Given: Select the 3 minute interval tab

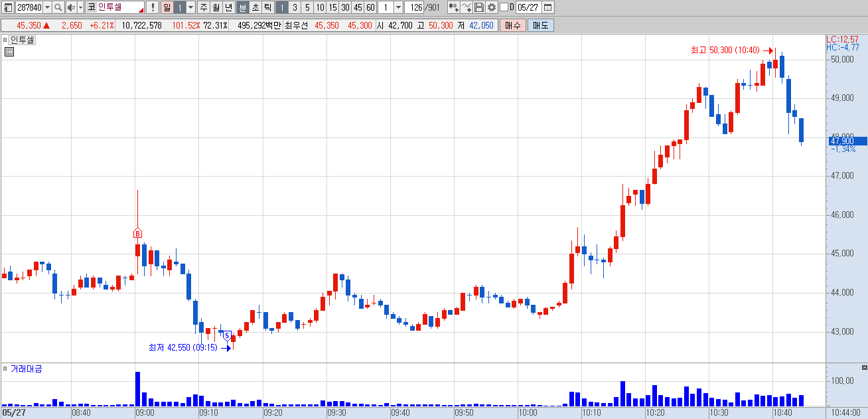Looking at the screenshot, I should [295, 7].
